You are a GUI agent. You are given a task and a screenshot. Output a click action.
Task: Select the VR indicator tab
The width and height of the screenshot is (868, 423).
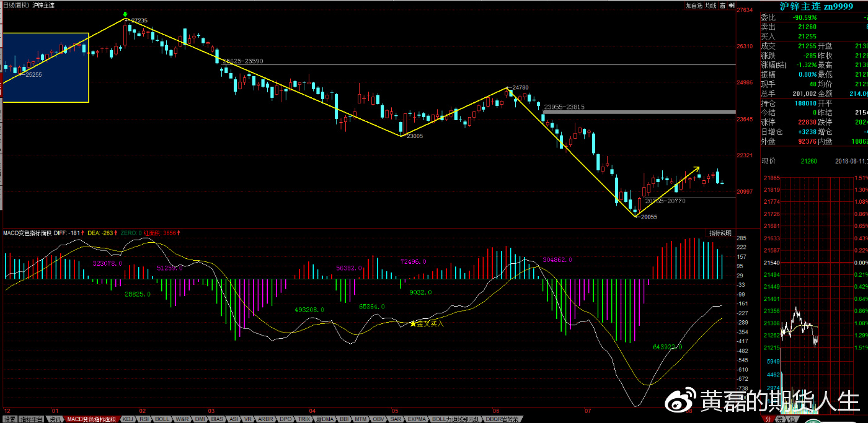(248, 419)
